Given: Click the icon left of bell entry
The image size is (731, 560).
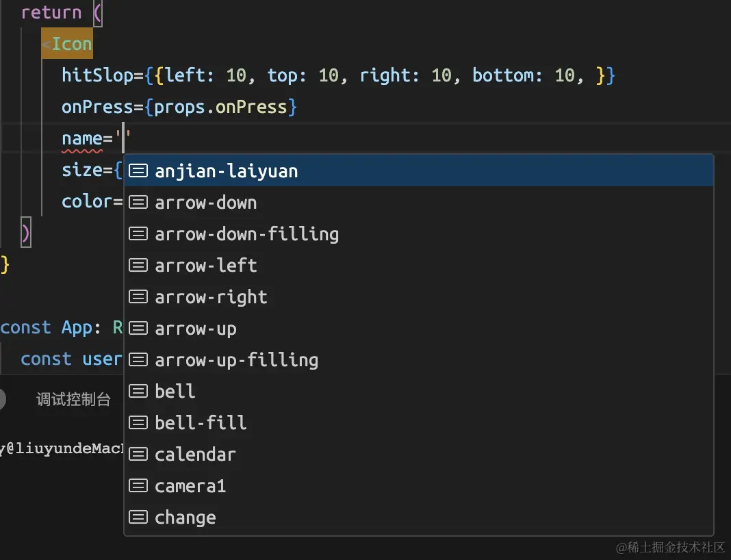Looking at the screenshot, I should pos(138,391).
